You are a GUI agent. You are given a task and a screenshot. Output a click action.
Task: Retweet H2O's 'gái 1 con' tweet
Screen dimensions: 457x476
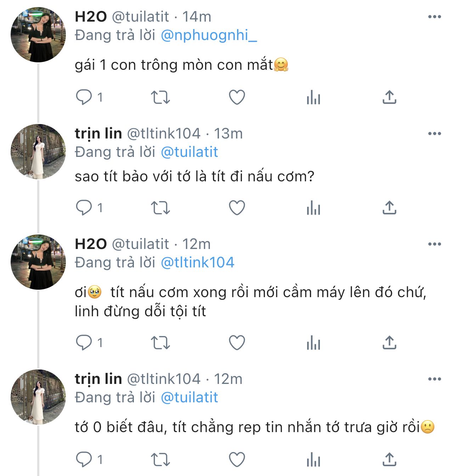160,97
